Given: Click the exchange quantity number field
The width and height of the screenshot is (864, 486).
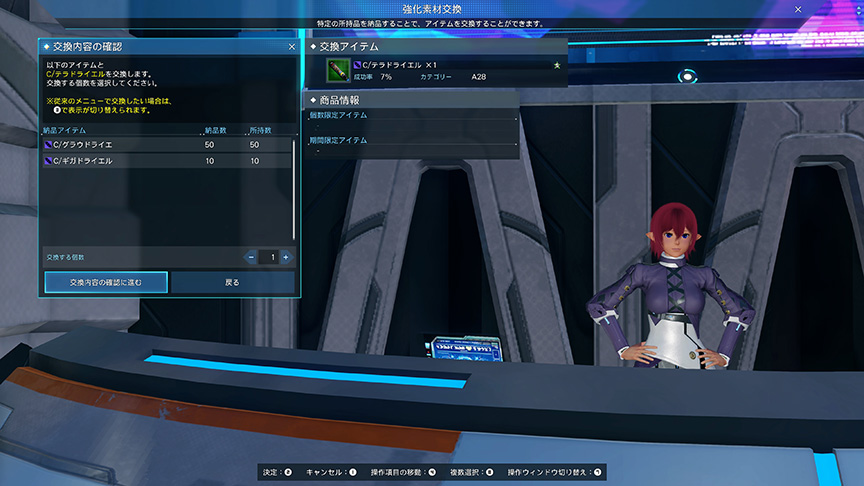Looking at the screenshot, I should point(269,257).
